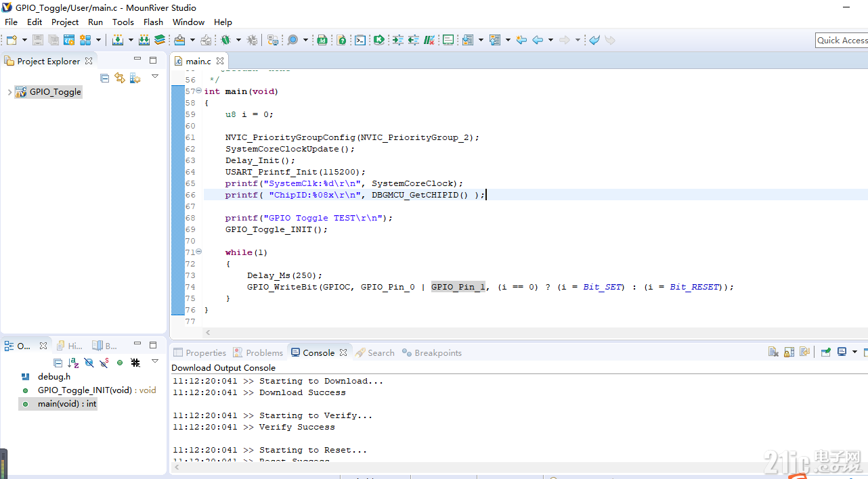
Task: Click the decrease indent toolbar icon
Action: coord(413,40)
